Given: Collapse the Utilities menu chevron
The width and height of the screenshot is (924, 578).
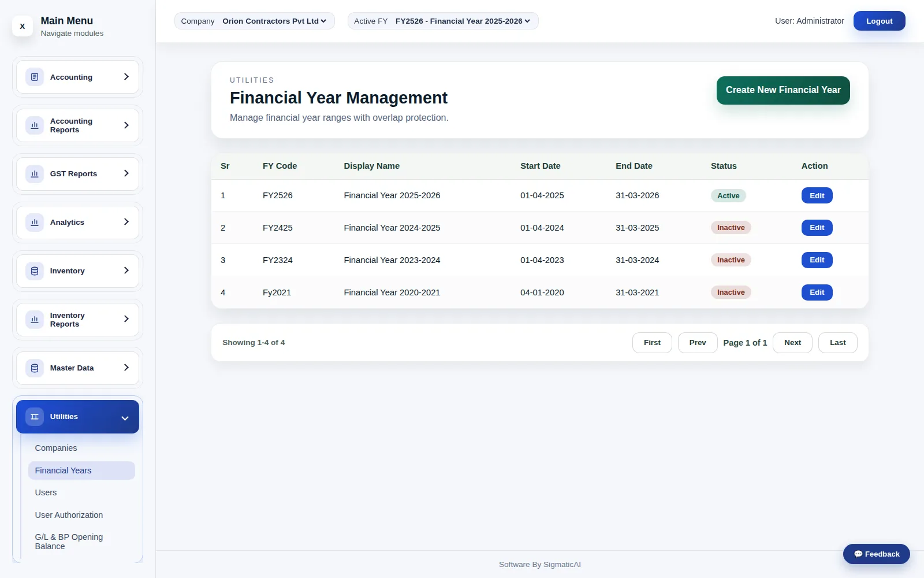Looking at the screenshot, I should click(125, 418).
